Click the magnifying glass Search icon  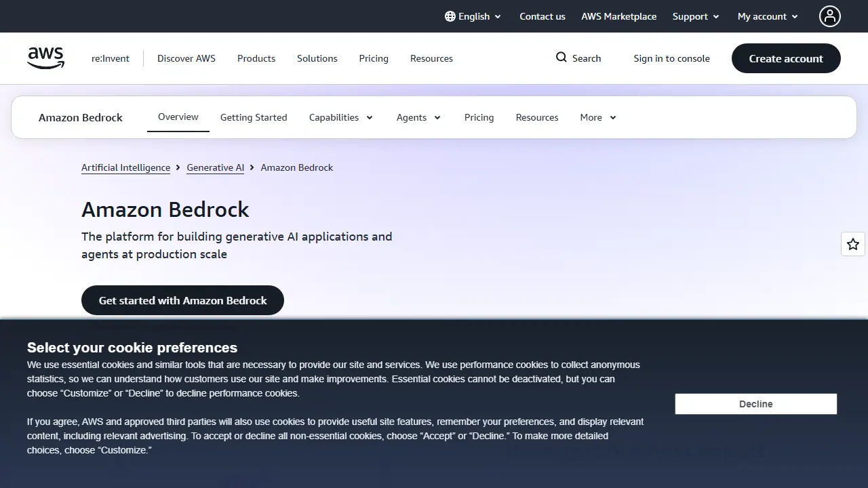point(561,58)
